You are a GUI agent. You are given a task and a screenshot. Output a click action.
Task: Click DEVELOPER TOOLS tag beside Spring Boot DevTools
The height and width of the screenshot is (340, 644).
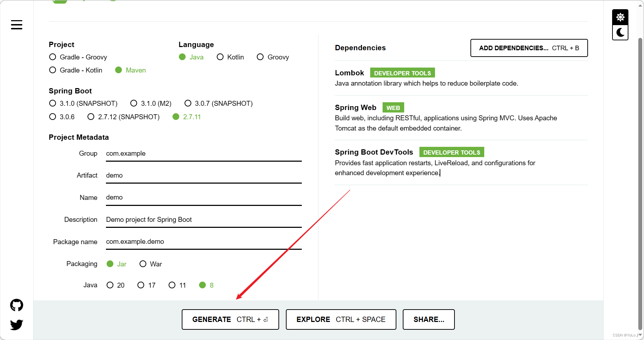pyautogui.click(x=452, y=152)
